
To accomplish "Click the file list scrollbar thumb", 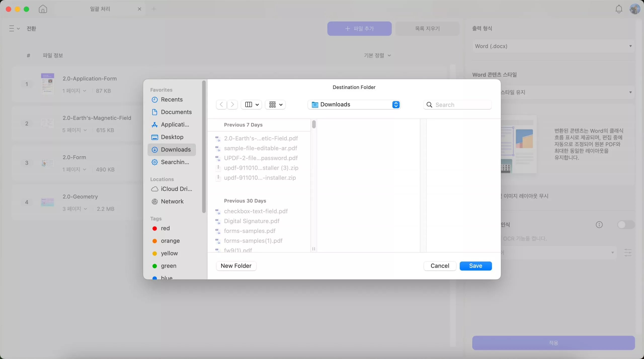I will [314, 124].
